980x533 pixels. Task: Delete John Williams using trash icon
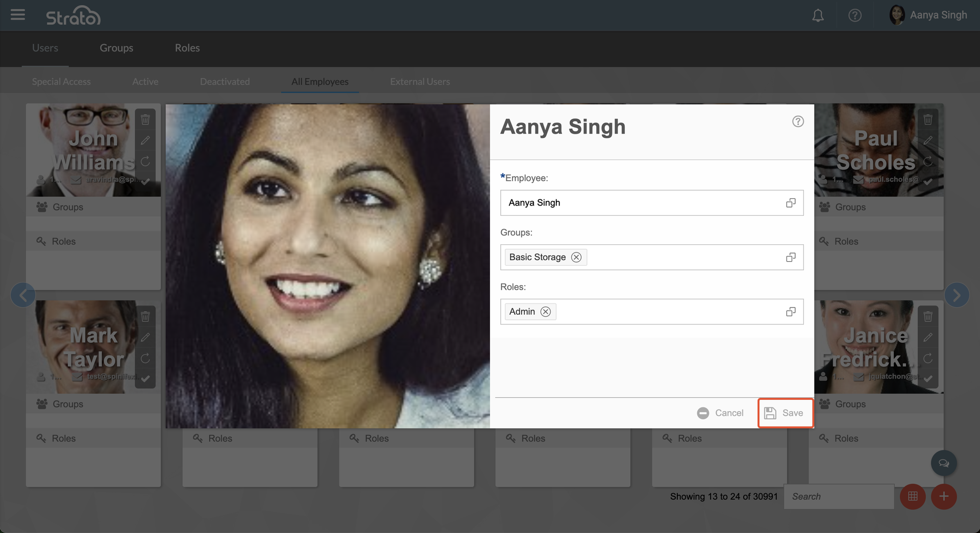pyautogui.click(x=145, y=120)
